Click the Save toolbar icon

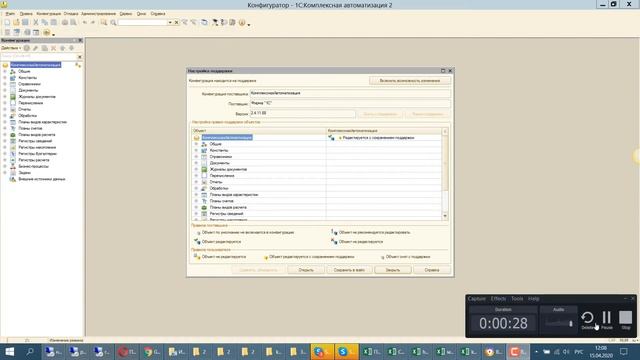point(25,22)
